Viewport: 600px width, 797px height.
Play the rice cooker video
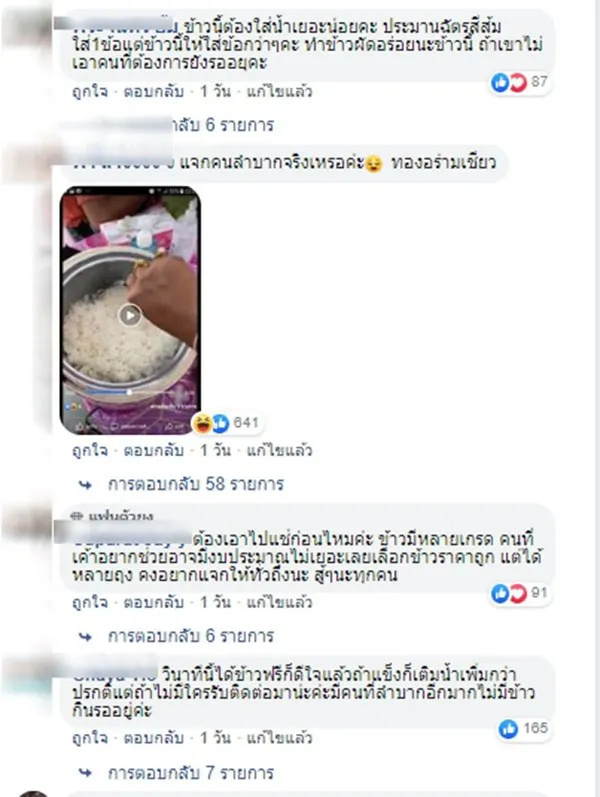click(x=130, y=315)
